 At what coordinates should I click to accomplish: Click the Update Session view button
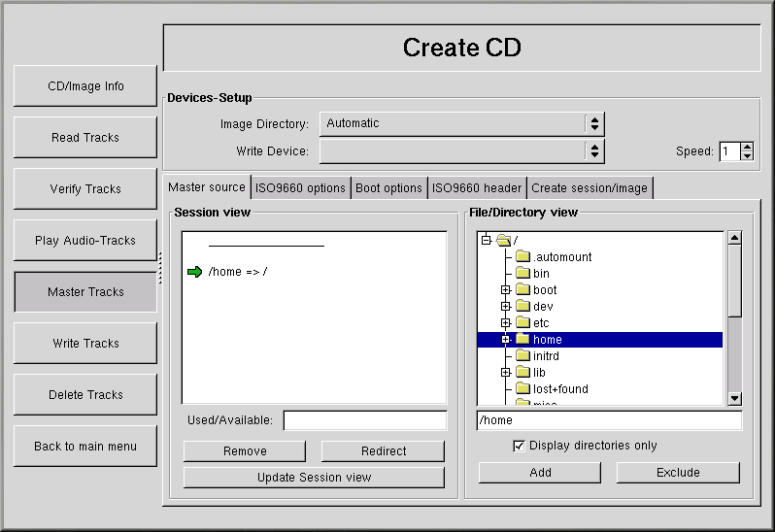[x=314, y=478]
